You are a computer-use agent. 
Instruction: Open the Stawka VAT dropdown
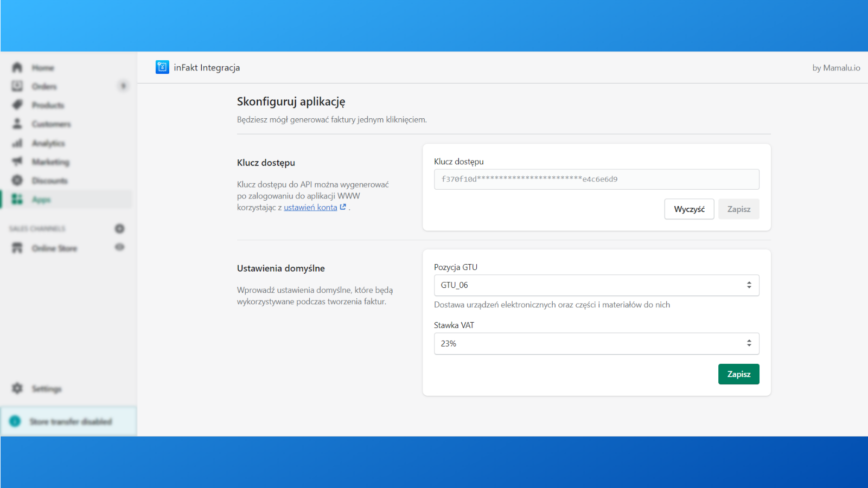click(596, 344)
